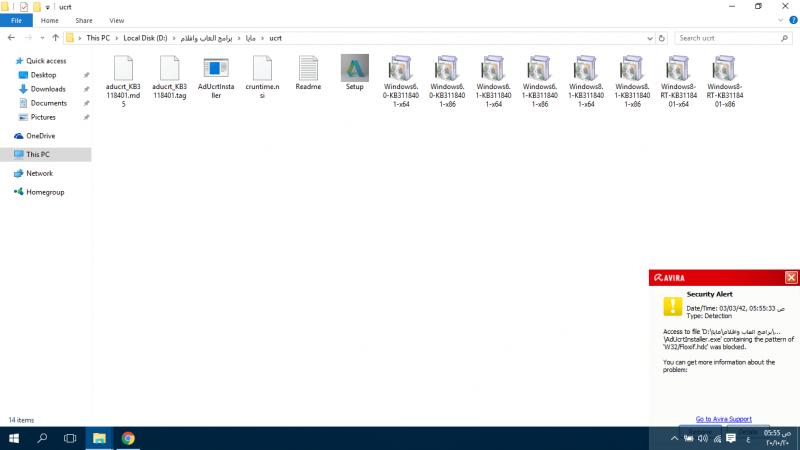Image resolution: width=800 pixels, height=450 pixels.
Task: Click the File Explorer taskbar icon
Action: (99, 438)
